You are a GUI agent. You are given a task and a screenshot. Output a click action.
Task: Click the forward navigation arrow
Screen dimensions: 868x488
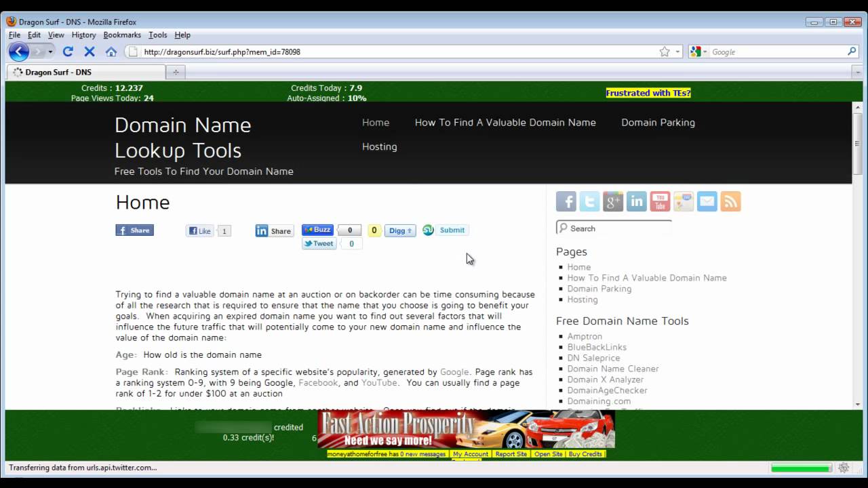[x=38, y=52]
